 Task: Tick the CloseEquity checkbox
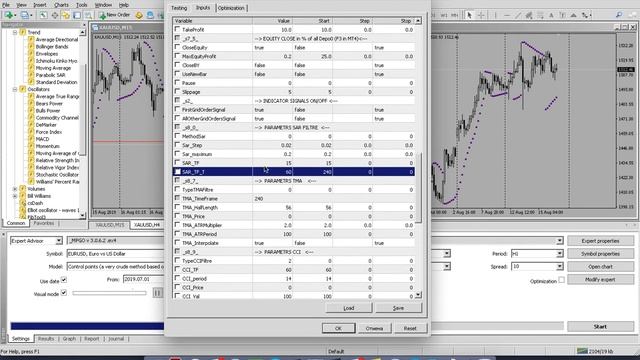coord(177,47)
